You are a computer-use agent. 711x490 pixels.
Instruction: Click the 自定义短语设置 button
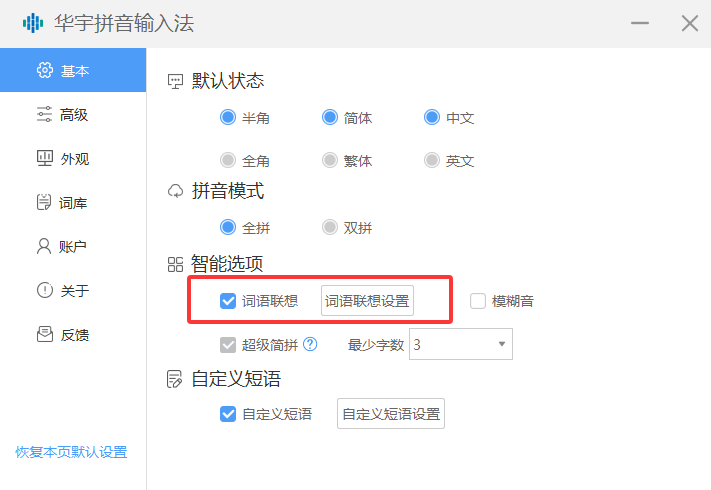click(391, 414)
